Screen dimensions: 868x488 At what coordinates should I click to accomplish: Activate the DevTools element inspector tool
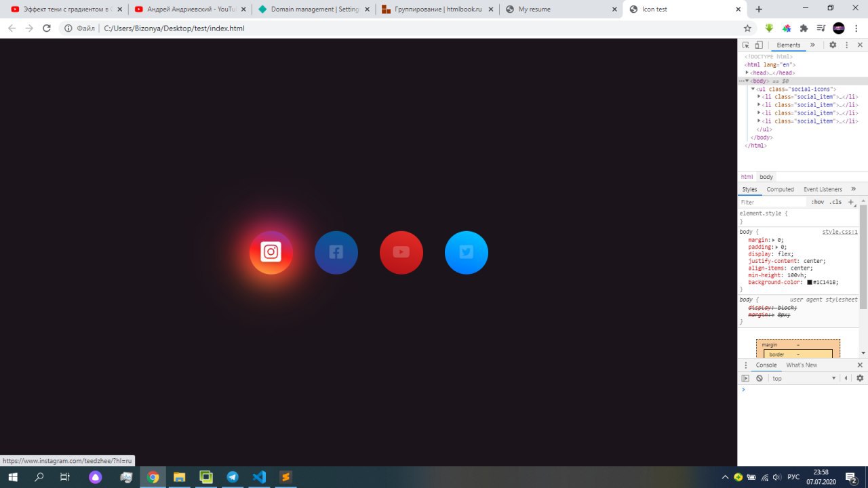(746, 45)
